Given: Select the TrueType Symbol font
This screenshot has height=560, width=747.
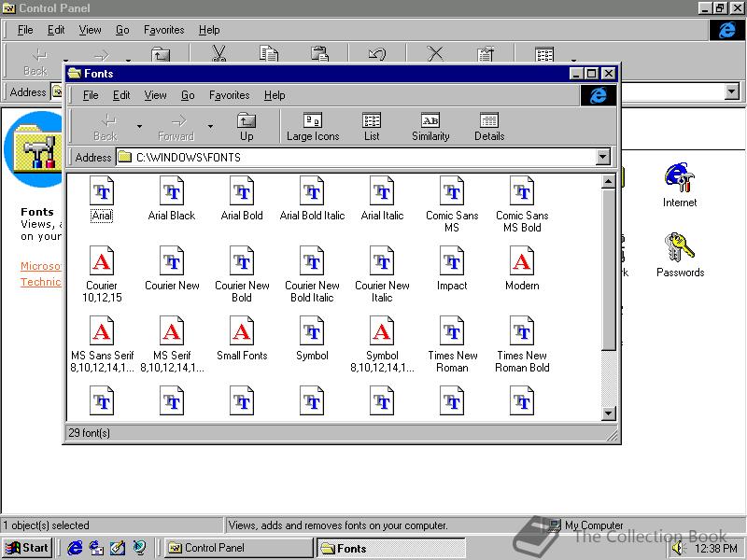Looking at the screenshot, I should tap(312, 339).
